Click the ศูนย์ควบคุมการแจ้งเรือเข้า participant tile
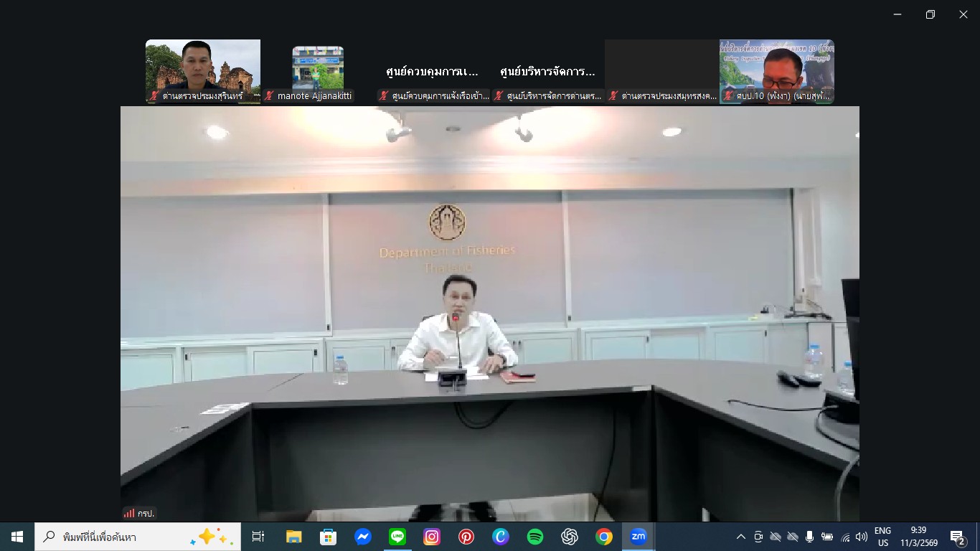Viewport: 980px width, 551px height. point(433,71)
